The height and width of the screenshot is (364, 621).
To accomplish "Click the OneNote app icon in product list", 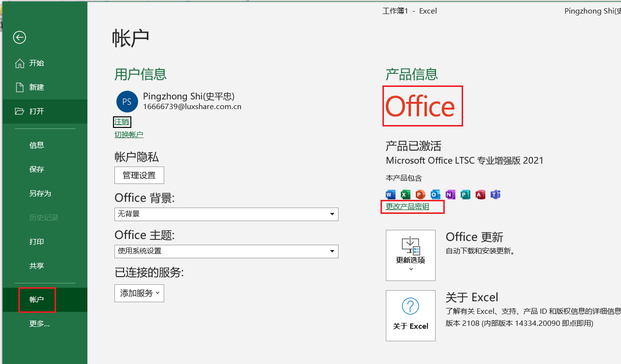I will point(450,195).
